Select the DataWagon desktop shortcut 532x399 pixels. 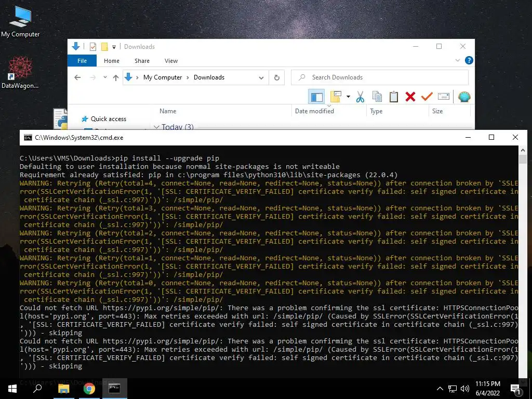click(x=20, y=73)
